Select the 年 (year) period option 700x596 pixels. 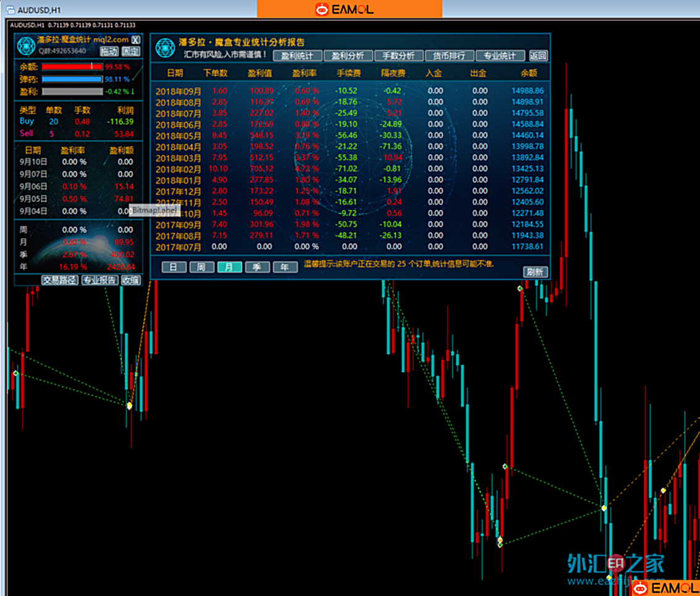pos(285,267)
